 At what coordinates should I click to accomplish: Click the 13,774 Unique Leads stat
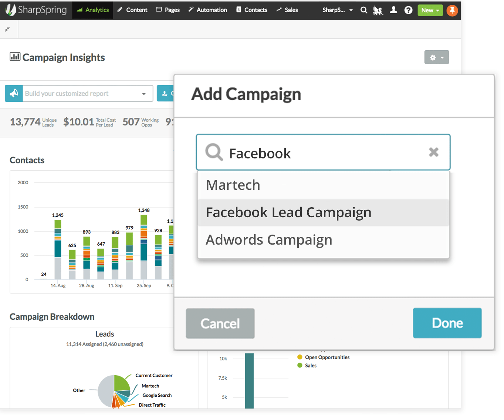tap(33, 122)
